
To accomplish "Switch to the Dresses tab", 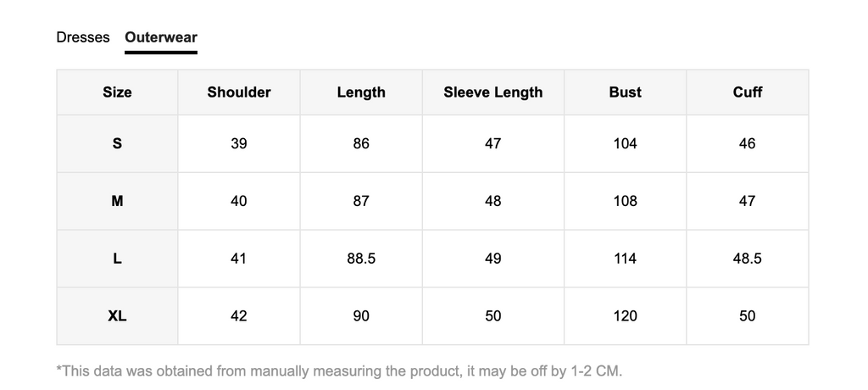I will 83,37.
